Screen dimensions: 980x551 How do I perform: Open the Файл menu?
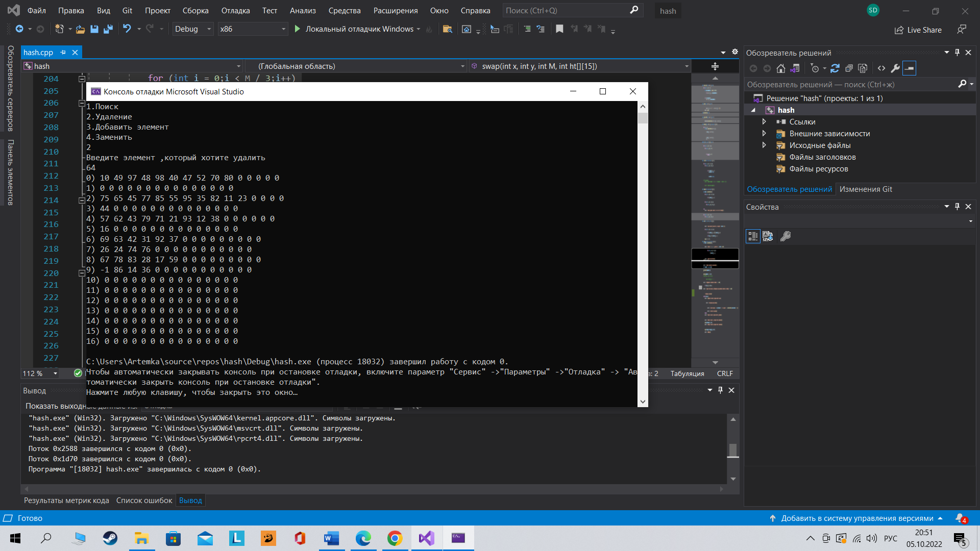(x=37, y=11)
